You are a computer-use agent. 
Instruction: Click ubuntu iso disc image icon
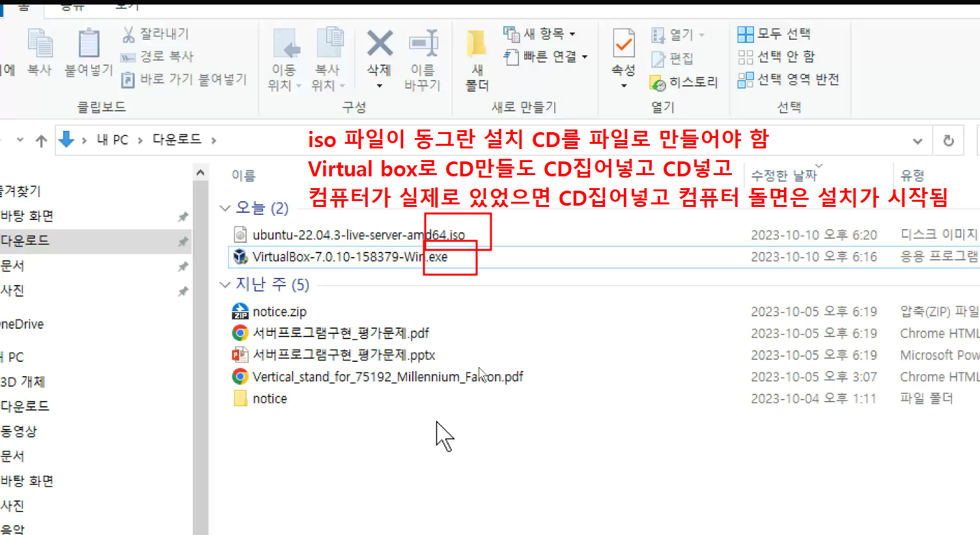coord(240,235)
